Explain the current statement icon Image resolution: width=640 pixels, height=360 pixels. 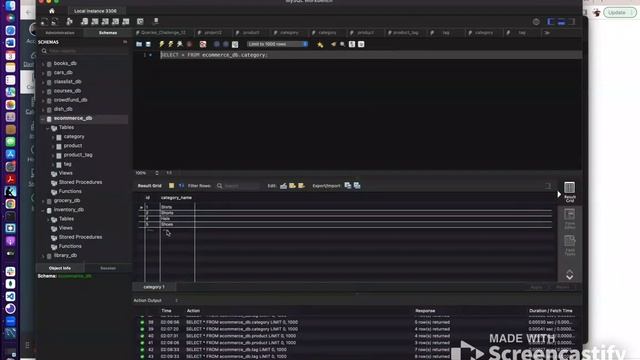(180, 44)
